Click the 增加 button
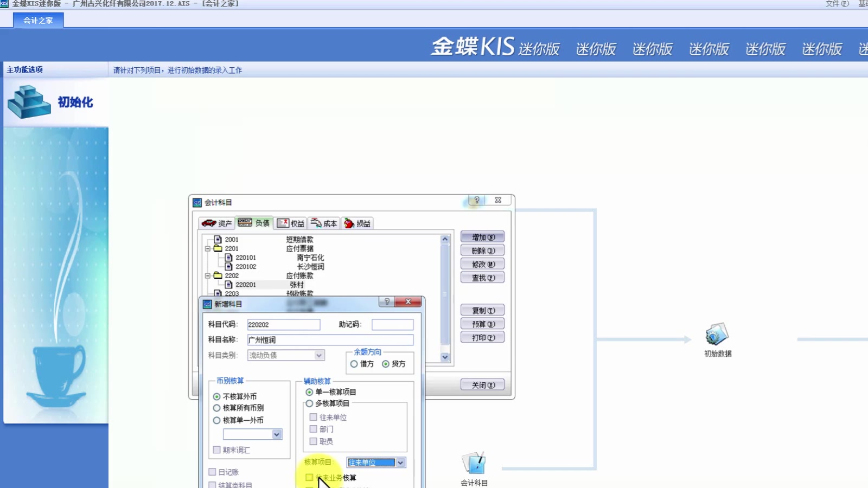The image size is (868, 488). pos(482,237)
